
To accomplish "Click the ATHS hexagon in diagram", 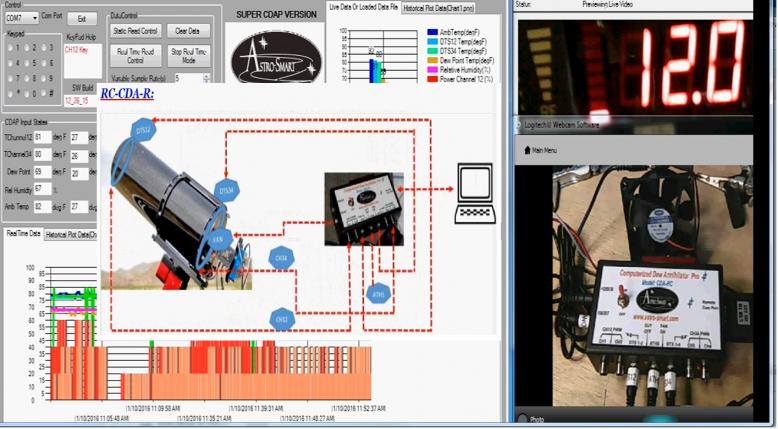I will coord(378,294).
